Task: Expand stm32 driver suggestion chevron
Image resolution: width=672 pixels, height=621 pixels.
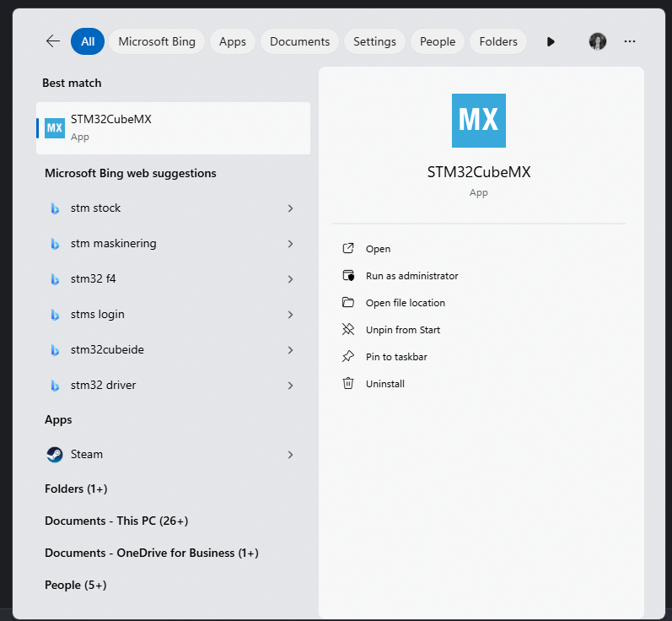Action: (x=290, y=385)
